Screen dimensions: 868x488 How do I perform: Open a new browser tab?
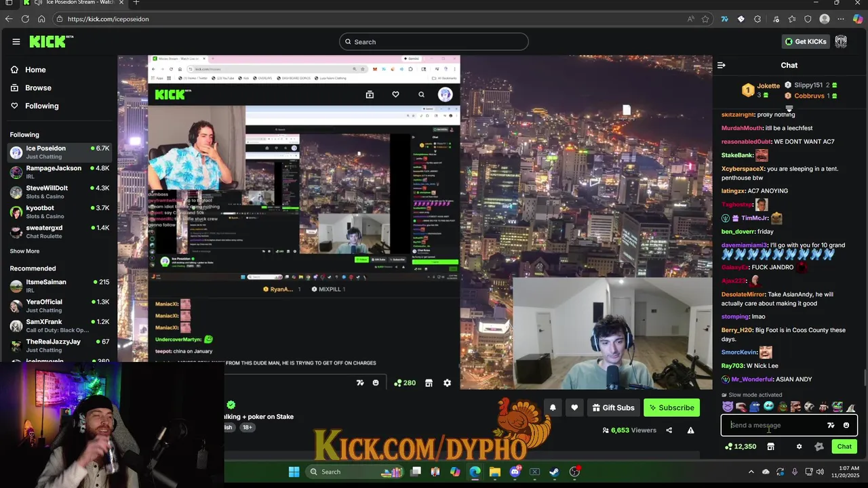click(136, 3)
